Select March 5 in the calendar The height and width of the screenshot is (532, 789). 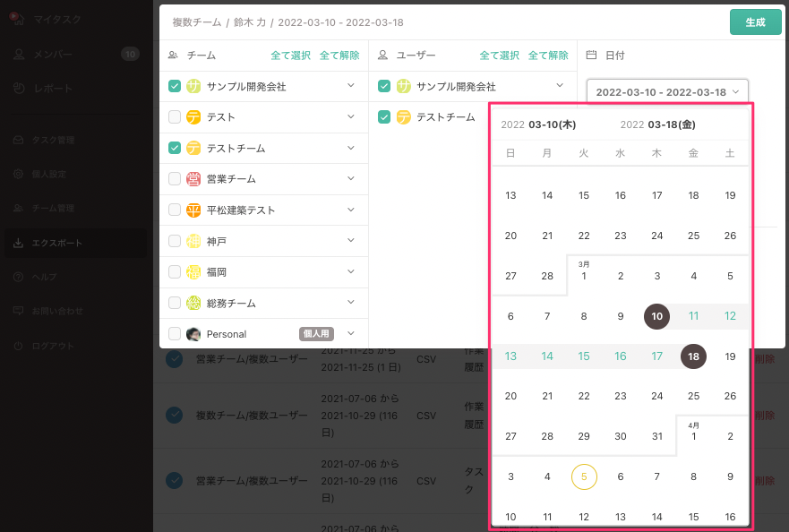point(730,276)
